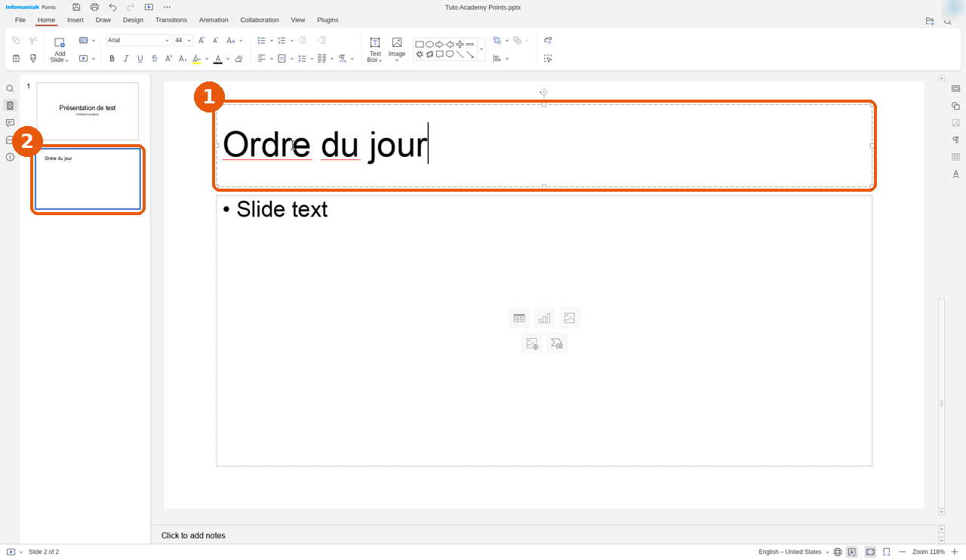The image size is (966, 560).
Task: Toggle spell checking in status bar
Action: pos(852,552)
